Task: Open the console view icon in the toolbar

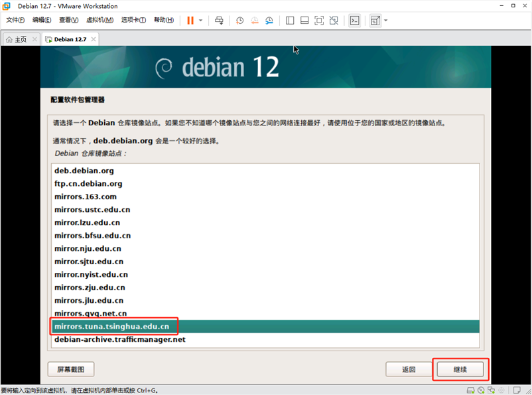Action: tap(354, 21)
